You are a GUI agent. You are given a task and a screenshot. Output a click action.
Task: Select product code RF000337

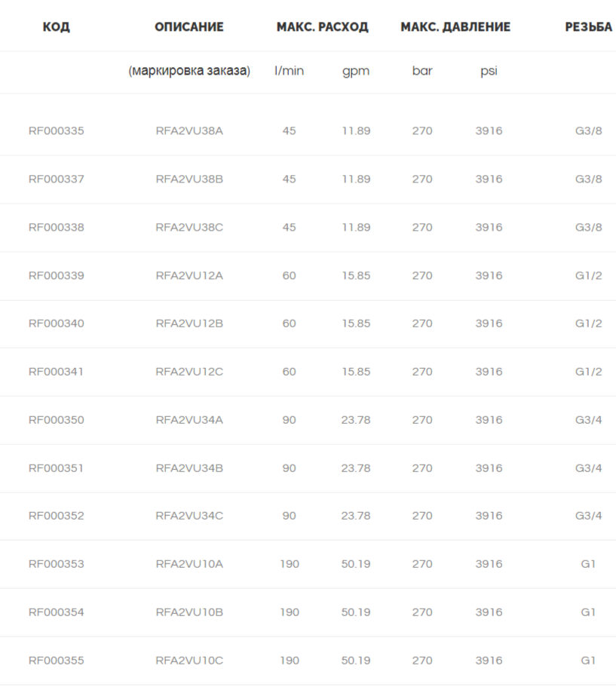click(x=56, y=179)
